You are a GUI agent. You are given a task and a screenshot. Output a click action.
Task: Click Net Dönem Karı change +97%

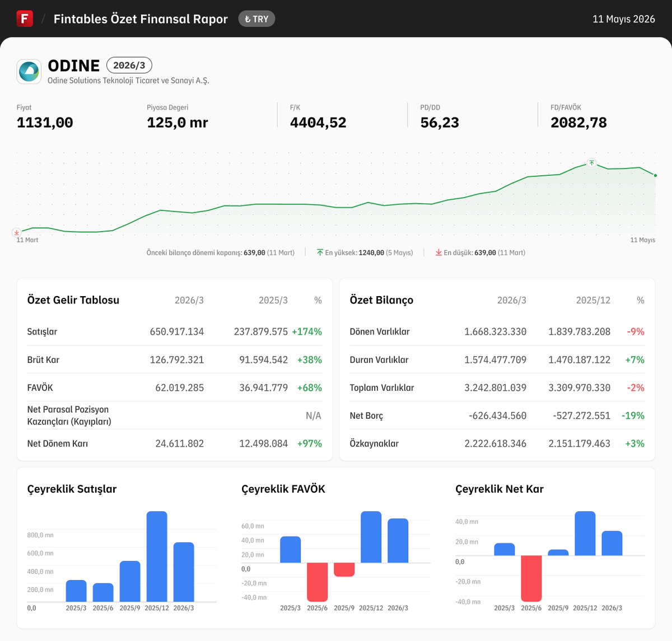pyautogui.click(x=310, y=443)
